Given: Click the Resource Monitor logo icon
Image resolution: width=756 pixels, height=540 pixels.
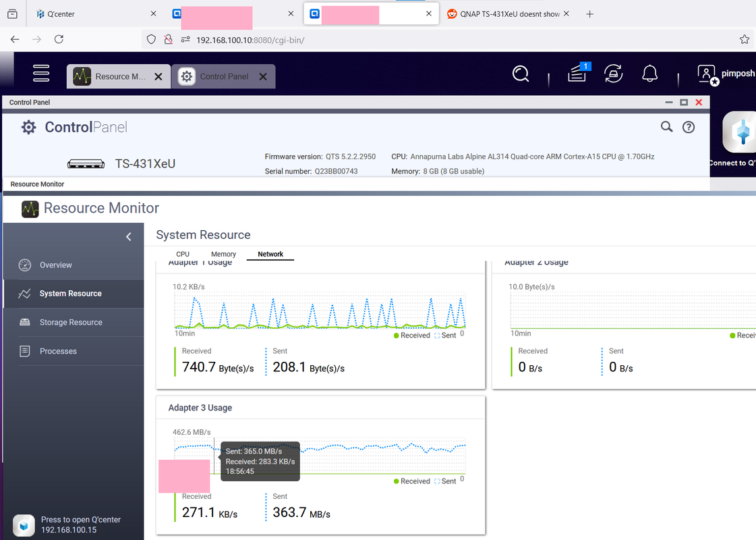Looking at the screenshot, I should pyautogui.click(x=30, y=209).
